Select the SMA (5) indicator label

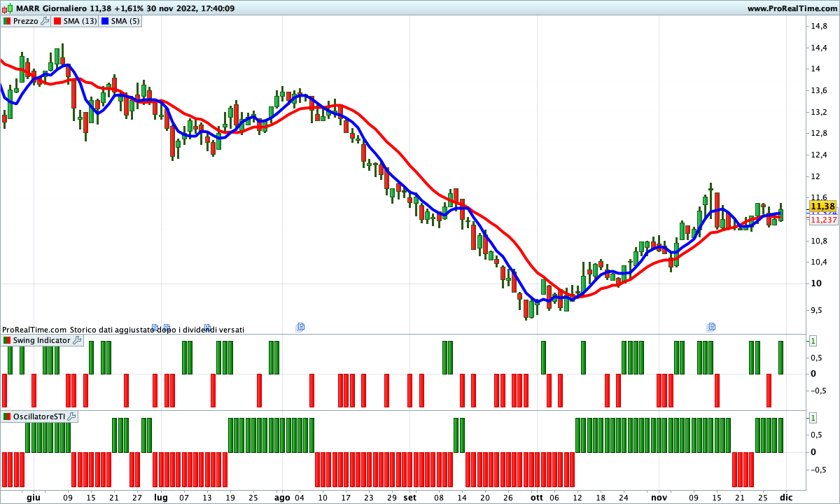125,21
